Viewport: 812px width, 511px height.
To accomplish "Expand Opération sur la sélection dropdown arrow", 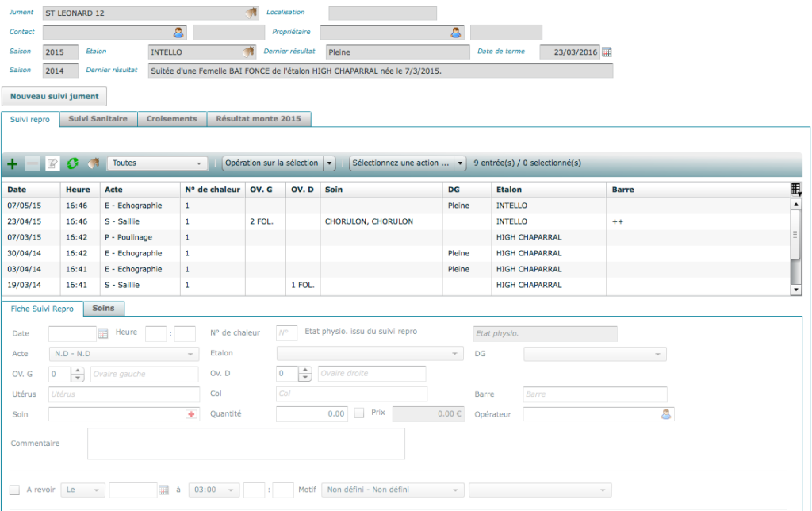I will [x=329, y=163].
